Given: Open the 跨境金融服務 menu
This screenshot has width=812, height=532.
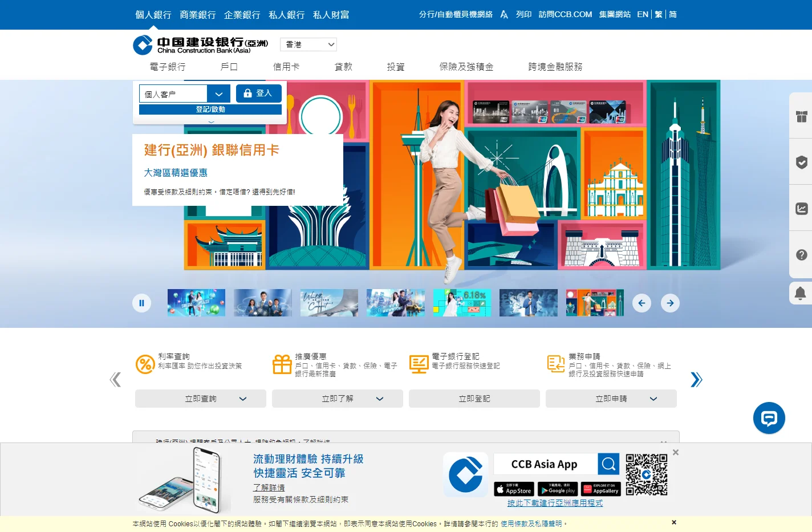Looking at the screenshot, I should coord(555,67).
